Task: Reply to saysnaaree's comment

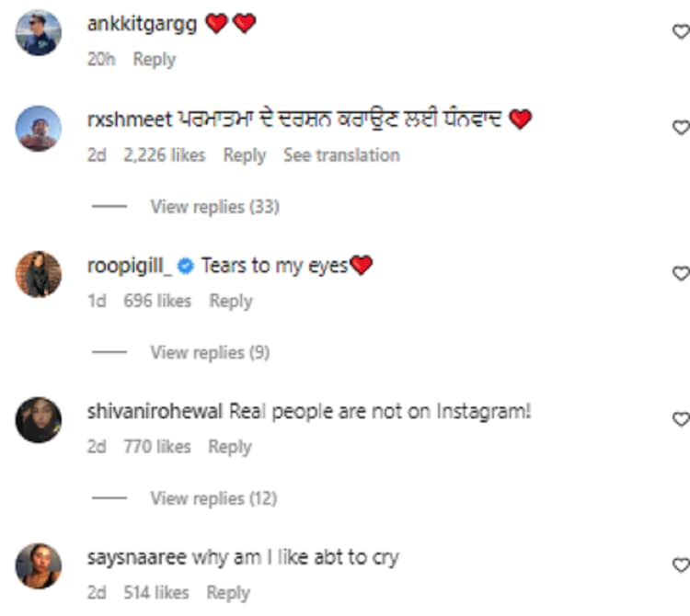Action: pos(229,592)
